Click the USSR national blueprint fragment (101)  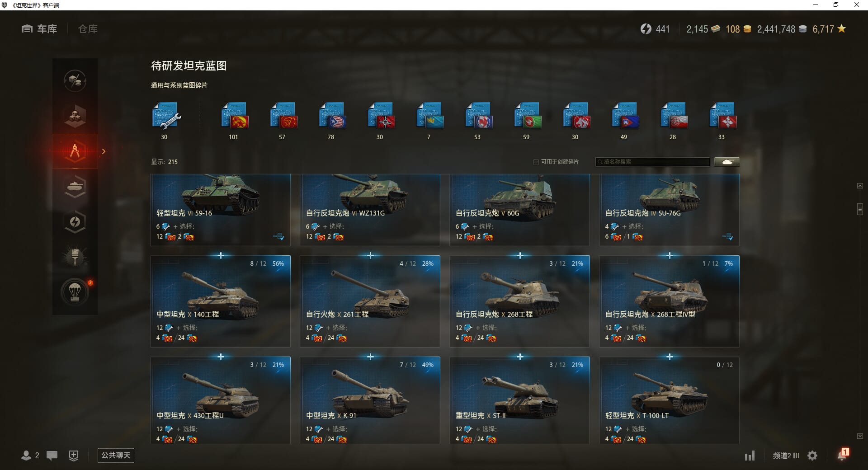pos(235,116)
